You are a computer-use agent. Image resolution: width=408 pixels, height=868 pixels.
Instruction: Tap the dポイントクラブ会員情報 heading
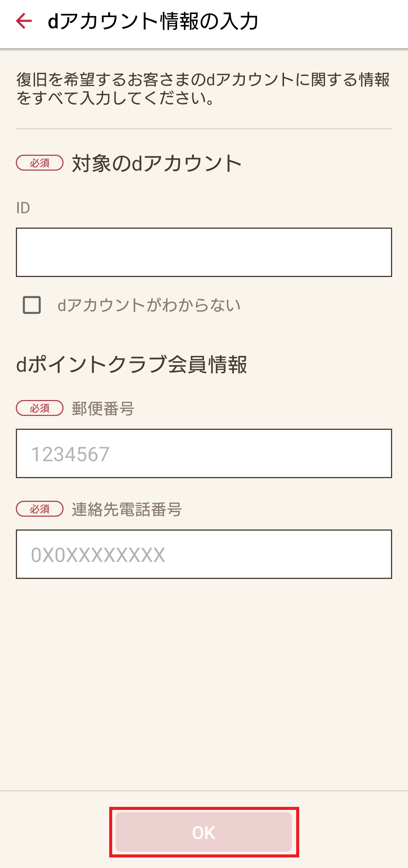(131, 365)
